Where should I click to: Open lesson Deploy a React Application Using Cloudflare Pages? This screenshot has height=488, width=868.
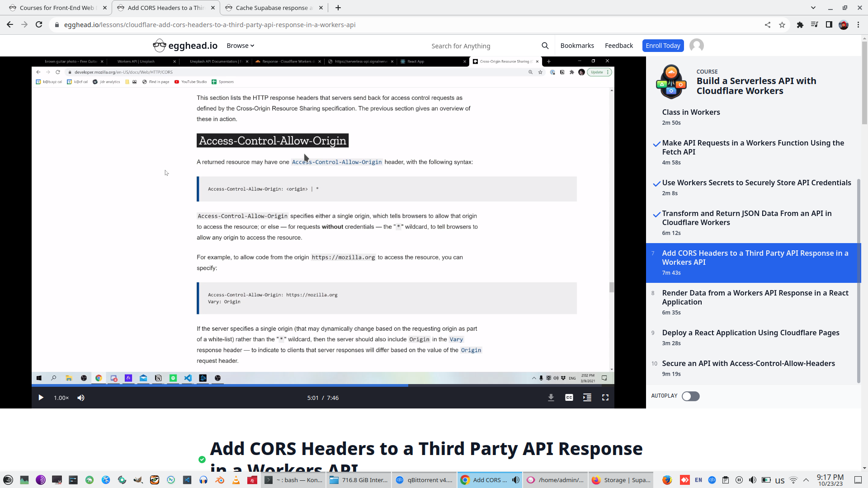[x=750, y=333]
